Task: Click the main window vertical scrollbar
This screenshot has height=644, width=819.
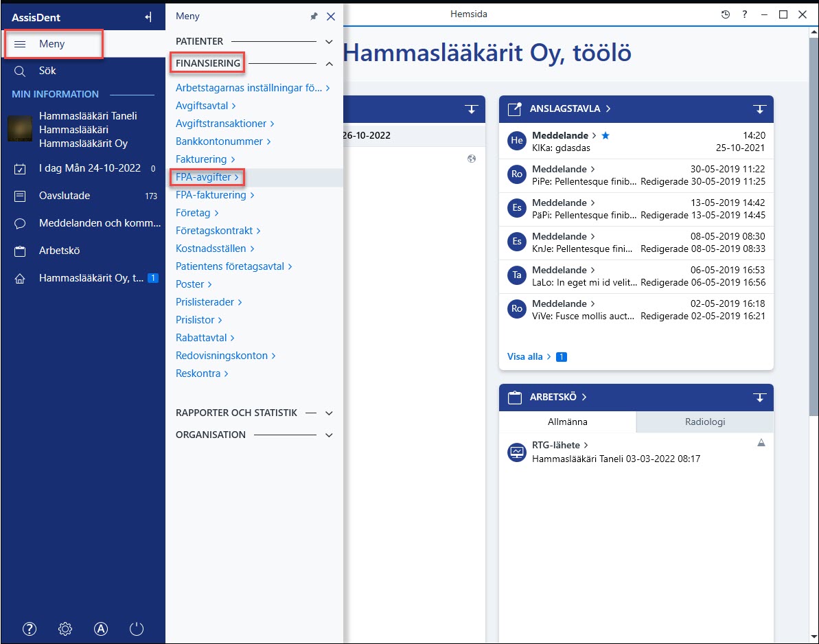Action: 814,227
